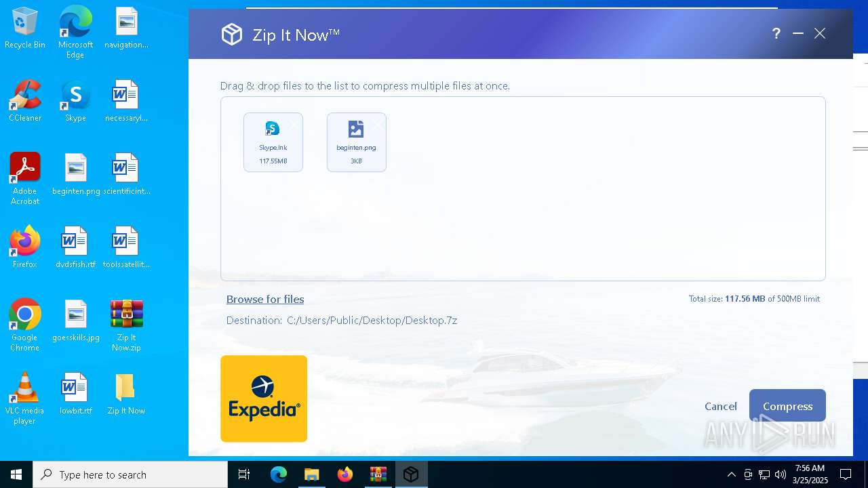Select the dvdsfish.rtf desktop file
Viewport: 868px width, 488px height.
pyautogui.click(x=75, y=248)
